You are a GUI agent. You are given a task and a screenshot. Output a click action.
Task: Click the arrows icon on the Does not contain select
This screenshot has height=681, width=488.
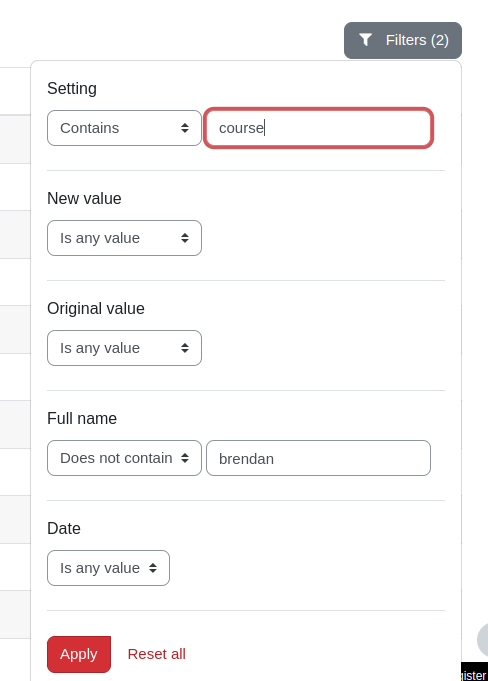tap(185, 458)
